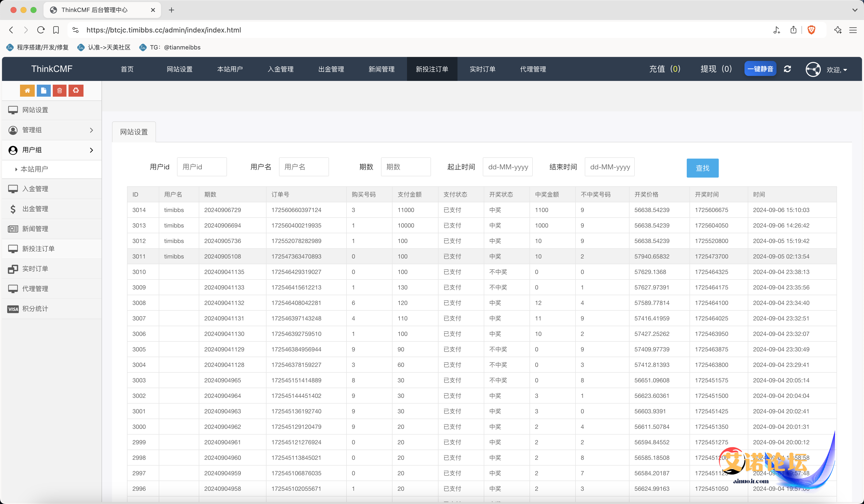
Task: Click the browser back arrow
Action: coord(11,30)
